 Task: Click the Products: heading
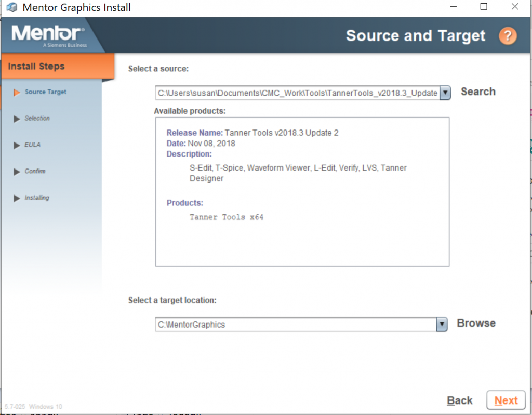point(184,203)
